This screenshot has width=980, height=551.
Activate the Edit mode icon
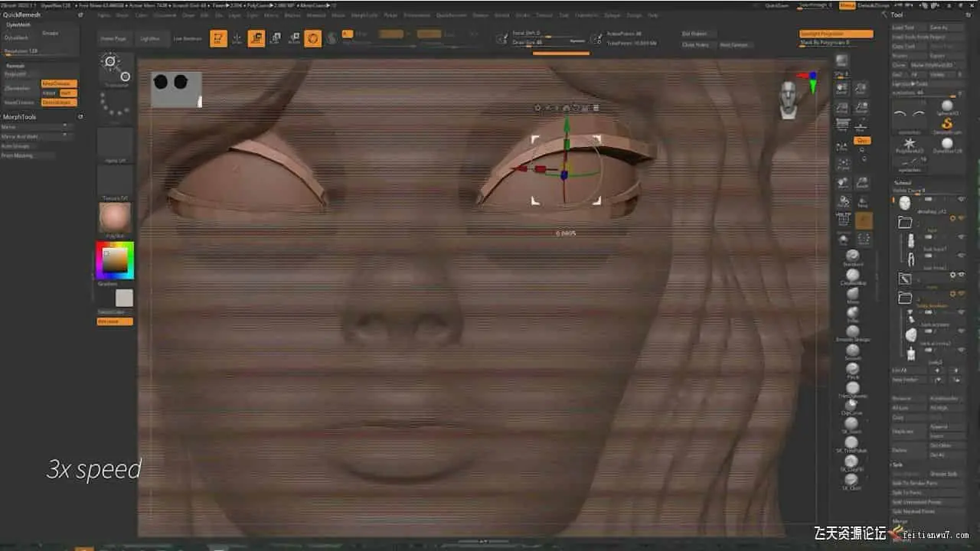click(x=218, y=38)
